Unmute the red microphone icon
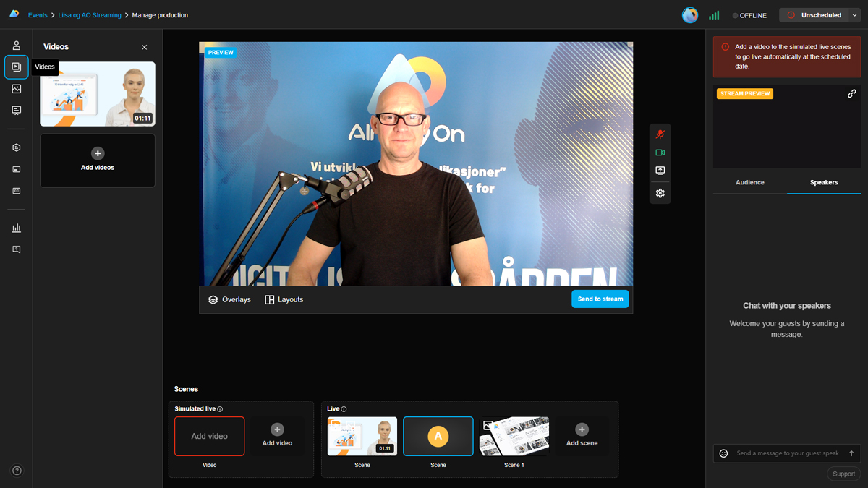Screen dimensions: 868x488 [x=660, y=134]
